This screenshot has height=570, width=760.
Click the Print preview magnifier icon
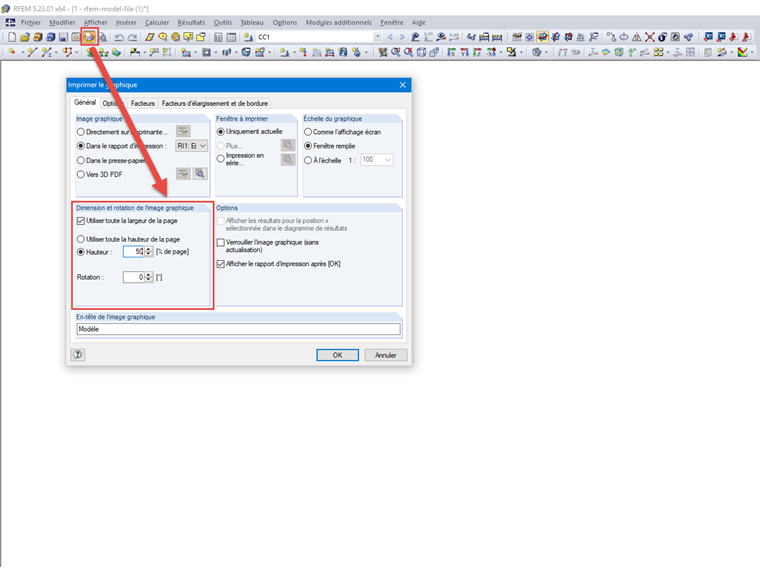tap(102, 37)
